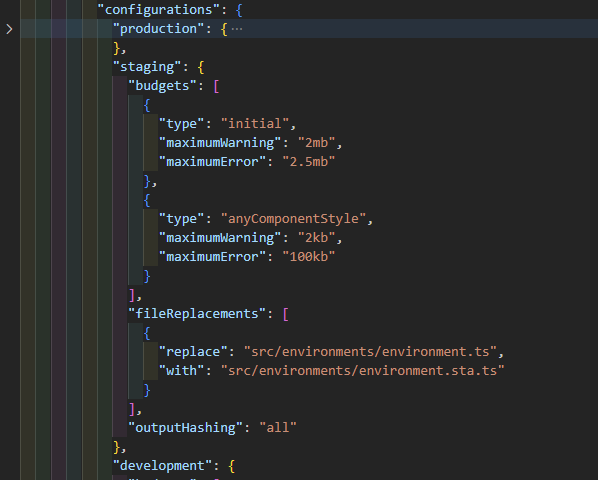Click opening brace after "development"
Image resolution: width=598 pixels, height=480 pixels.
(x=231, y=466)
